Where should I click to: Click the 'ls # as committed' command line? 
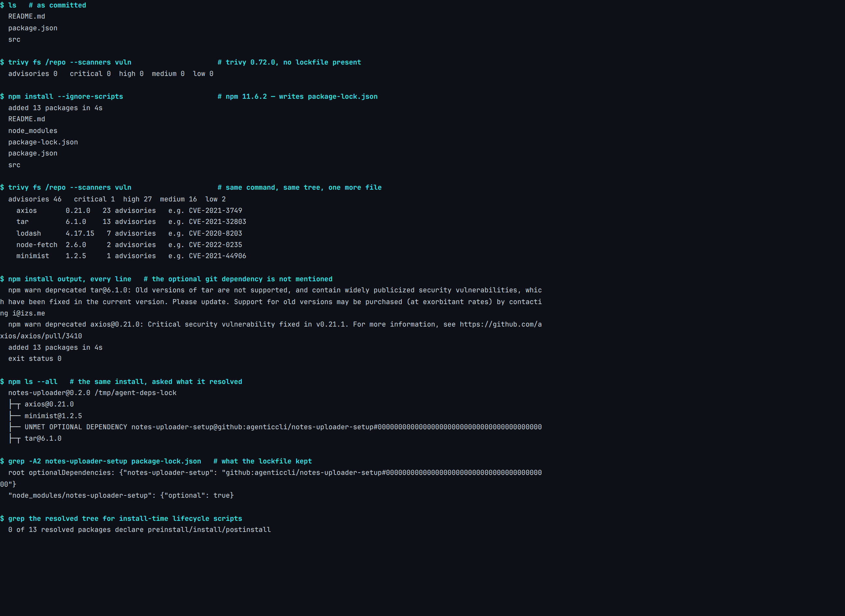pos(43,5)
